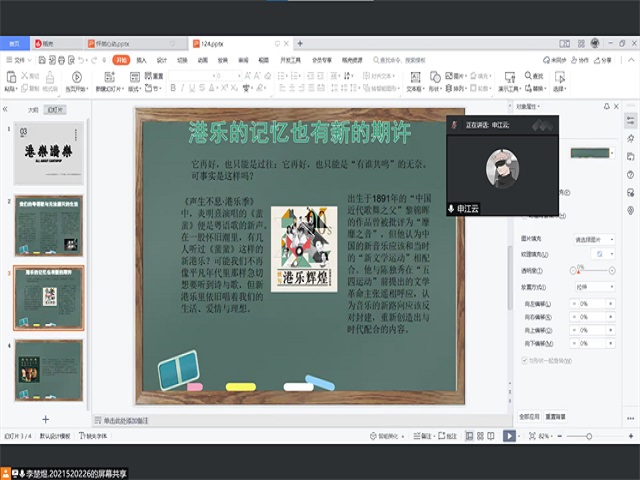Viewport: 640px width, 480px height.
Task: Click the Clear Formatting eraser icon
Action: pyautogui.click(x=268, y=76)
